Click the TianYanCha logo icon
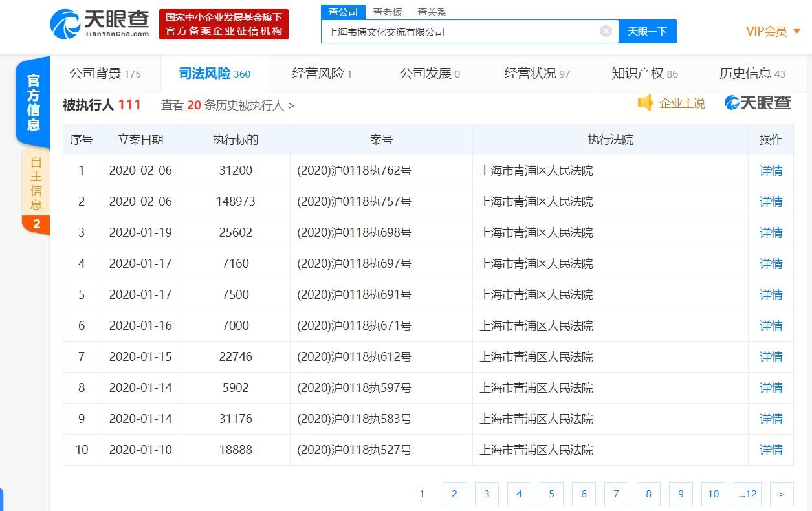This screenshot has width=812, height=511. pos(65,24)
